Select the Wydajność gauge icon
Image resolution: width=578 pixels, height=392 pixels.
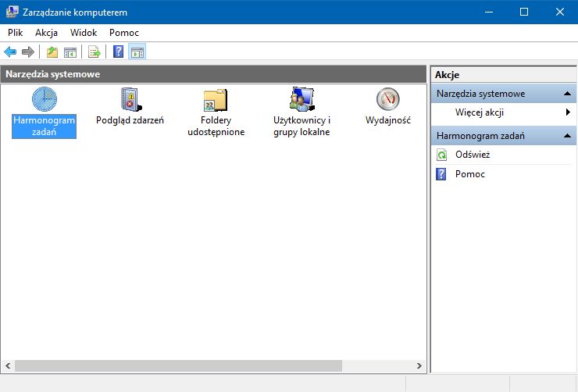coord(387,99)
